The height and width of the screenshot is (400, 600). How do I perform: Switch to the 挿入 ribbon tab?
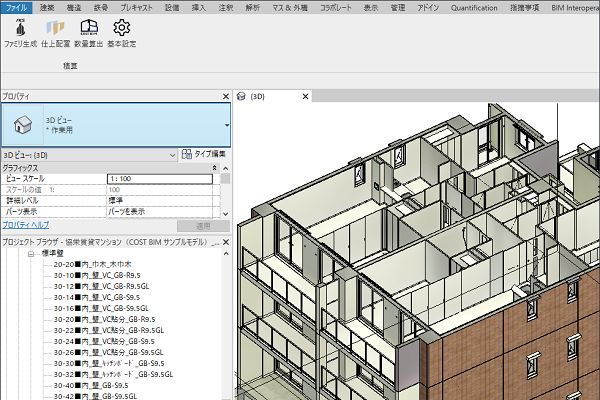click(199, 8)
